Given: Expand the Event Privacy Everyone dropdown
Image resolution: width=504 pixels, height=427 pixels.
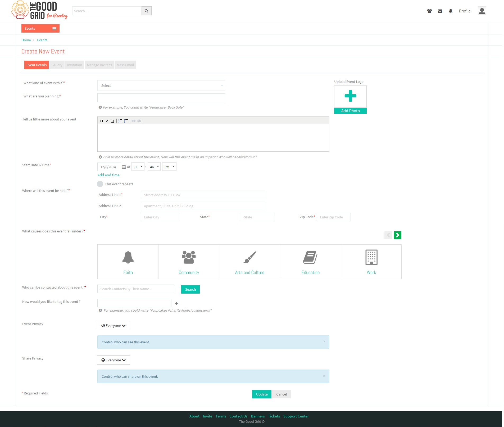Looking at the screenshot, I should [113, 326].
